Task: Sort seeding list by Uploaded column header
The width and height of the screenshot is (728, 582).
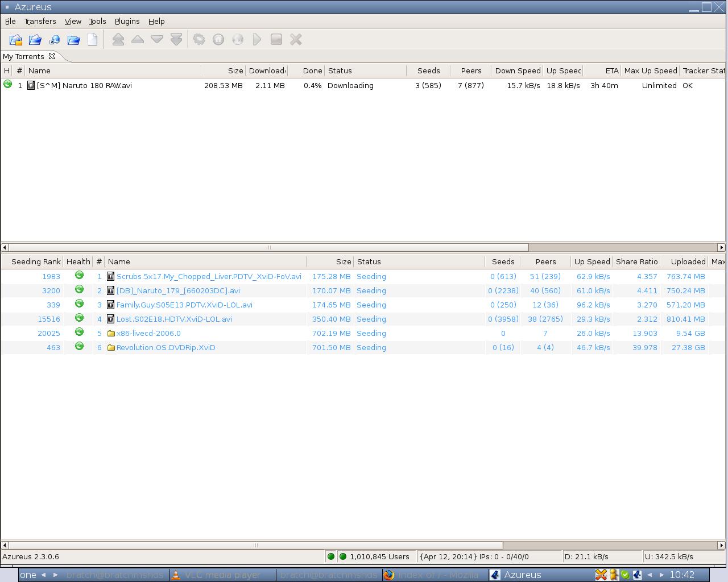Action: click(685, 261)
